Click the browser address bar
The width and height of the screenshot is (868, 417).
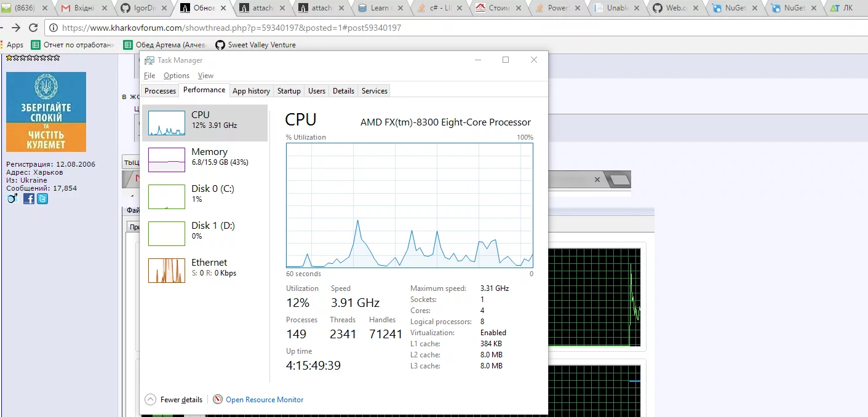pos(246,28)
